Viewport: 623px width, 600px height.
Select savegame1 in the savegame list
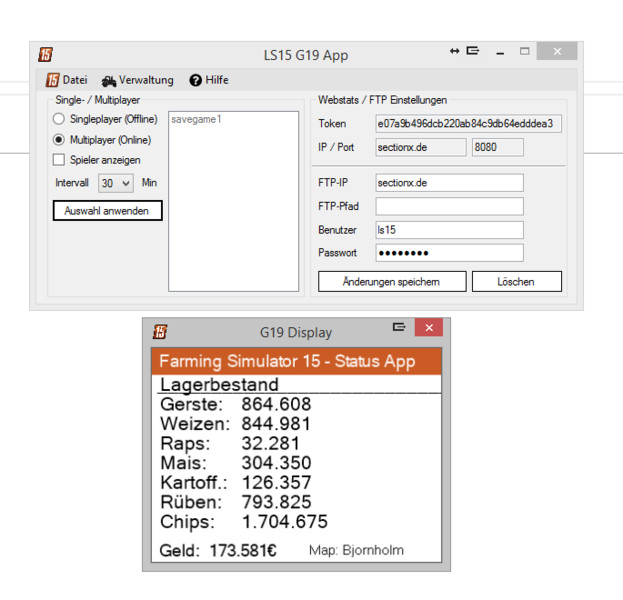click(196, 119)
